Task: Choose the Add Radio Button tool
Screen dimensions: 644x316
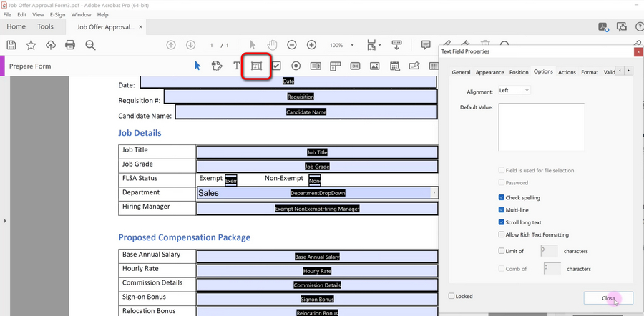Action: click(296, 66)
